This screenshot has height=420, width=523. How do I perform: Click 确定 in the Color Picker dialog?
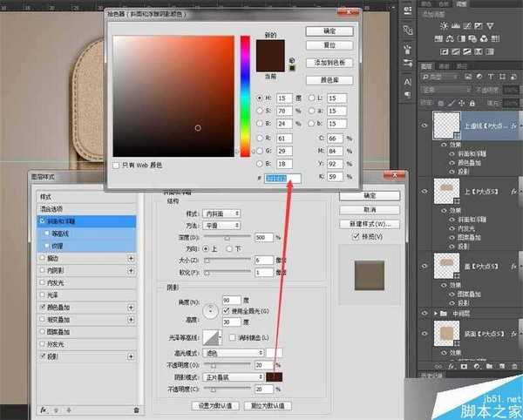tap(329, 31)
